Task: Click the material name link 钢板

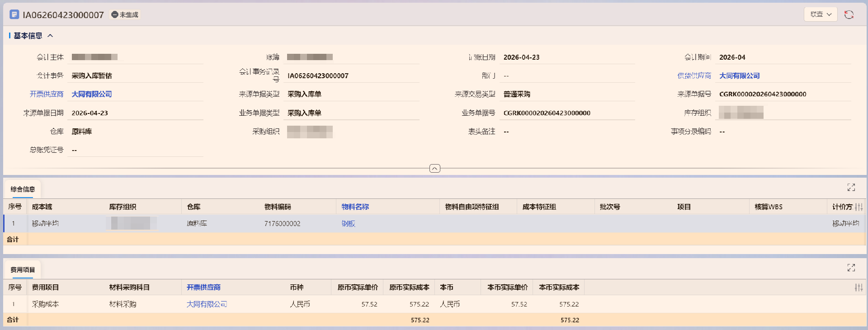Action: 348,223
